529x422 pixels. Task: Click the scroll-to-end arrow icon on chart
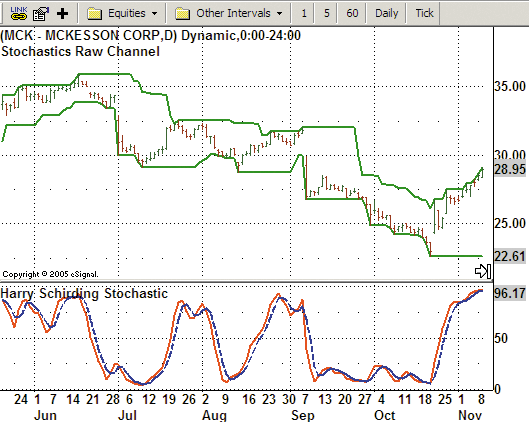(483, 271)
